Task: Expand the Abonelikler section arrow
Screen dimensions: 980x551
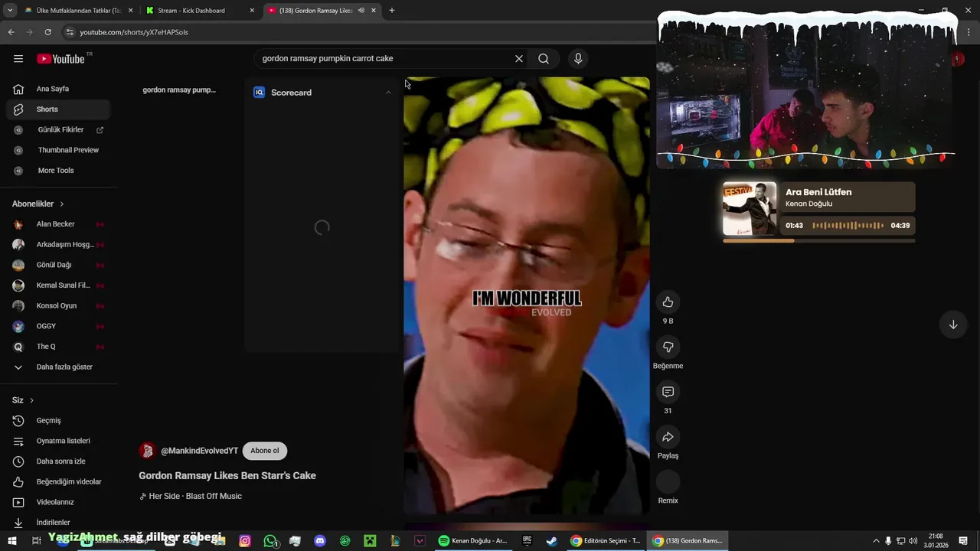Action: pyautogui.click(x=61, y=204)
